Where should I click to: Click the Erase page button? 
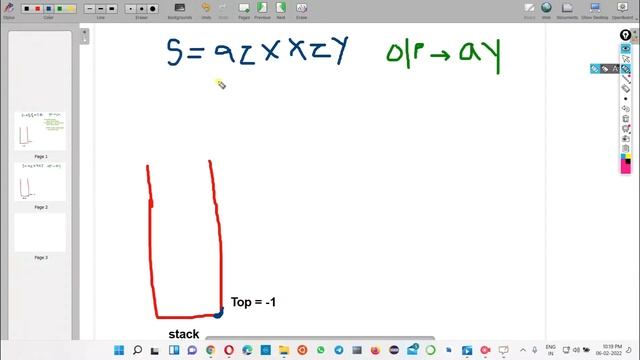pyautogui.click(x=302, y=10)
